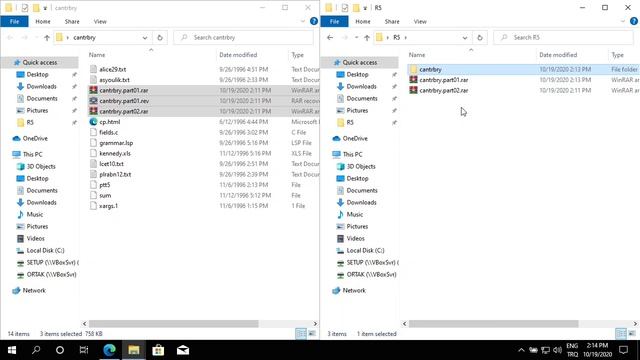The image size is (640, 360).
Task: Open Network in cantrbry window sidebar
Action: [34, 291]
